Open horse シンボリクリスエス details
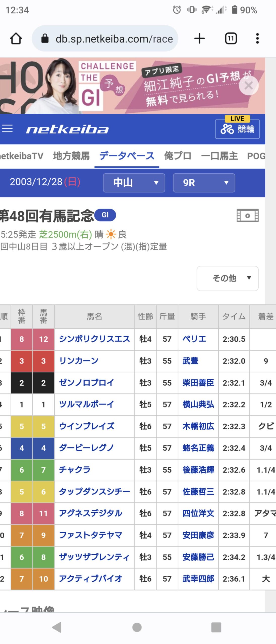The image size is (276, 644). coord(94,339)
